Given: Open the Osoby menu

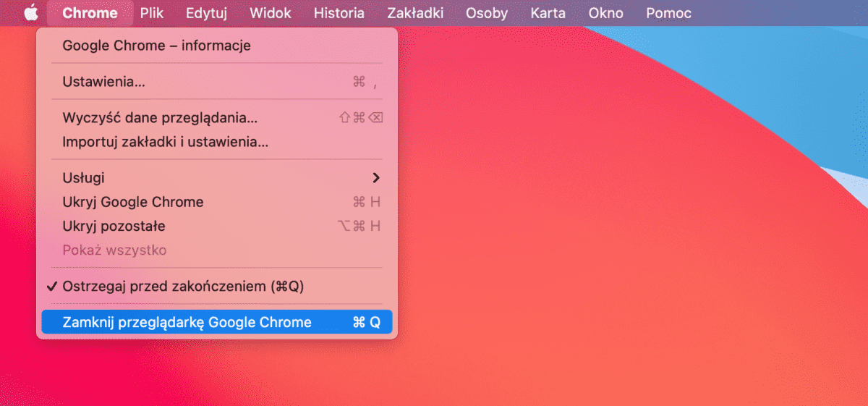Looking at the screenshot, I should 487,13.
